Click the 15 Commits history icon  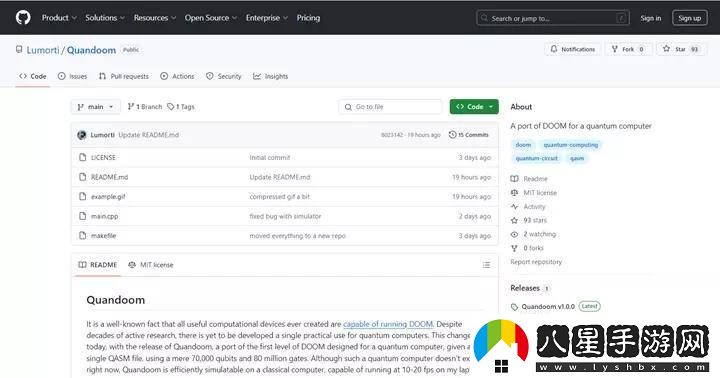pyautogui.click(x=452, y=135)
